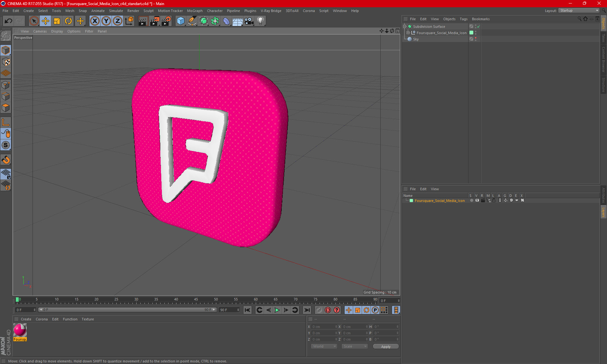Open the Floor environment objects icon
Image resolution: width=607 pixels, height=364 pixels.
238,21
